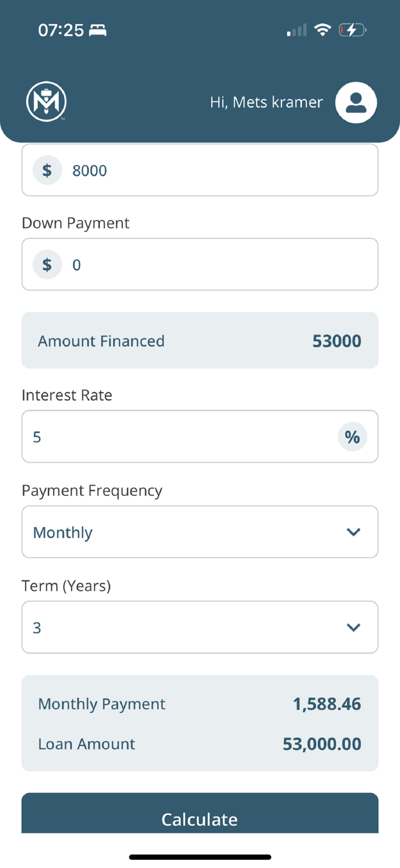Tap the Wi-Fi status icon
The image size is (400, 868).
click(x=322, y=30)
